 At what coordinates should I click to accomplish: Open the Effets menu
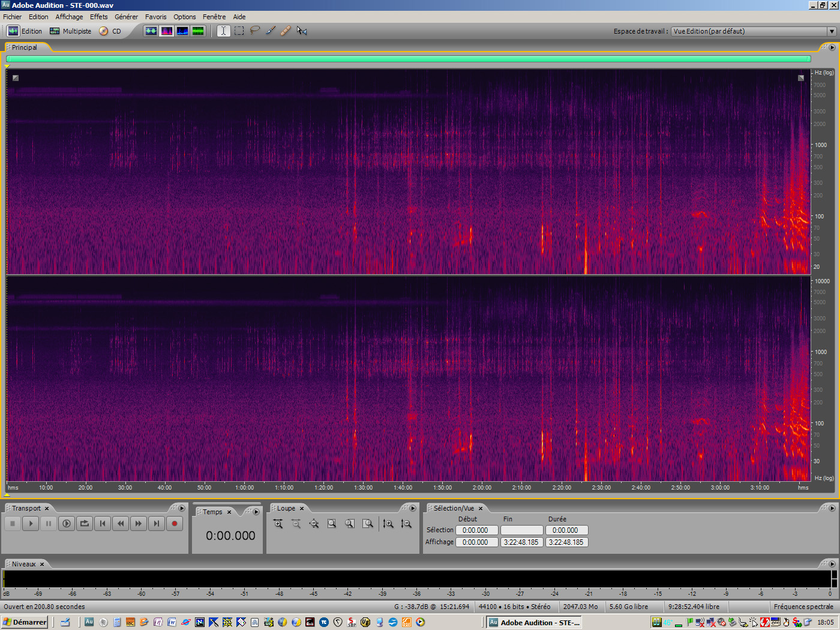point(98,16)
